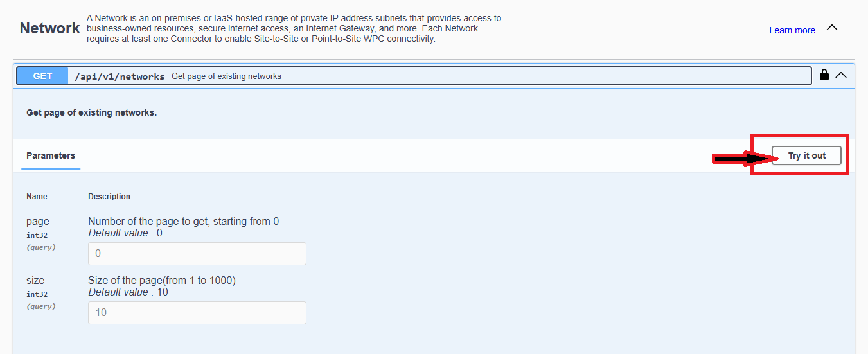Click the bold 'Get page of existing networks.' description

click(91, 112)
